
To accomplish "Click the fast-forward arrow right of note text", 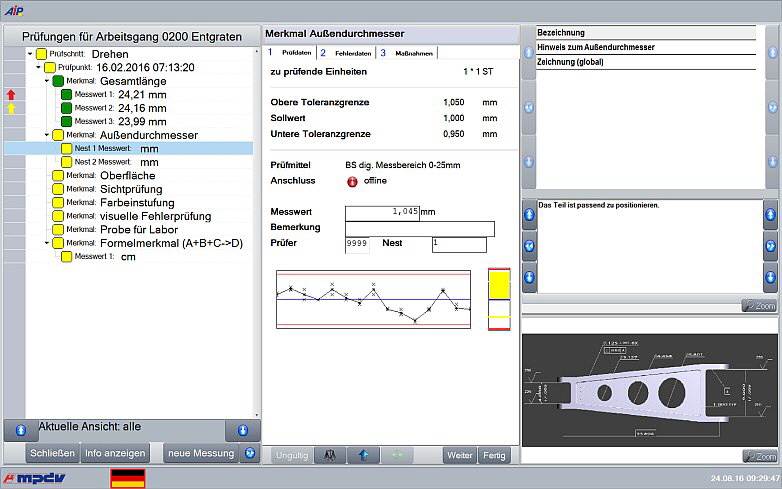I will click(x=771, y=246).
